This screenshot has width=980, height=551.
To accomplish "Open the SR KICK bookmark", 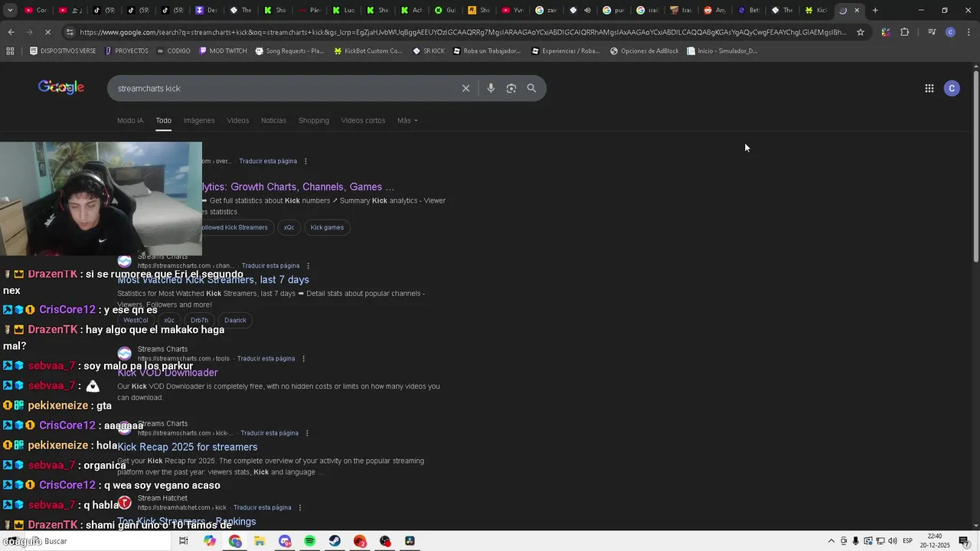I will (x=428, y=51).
